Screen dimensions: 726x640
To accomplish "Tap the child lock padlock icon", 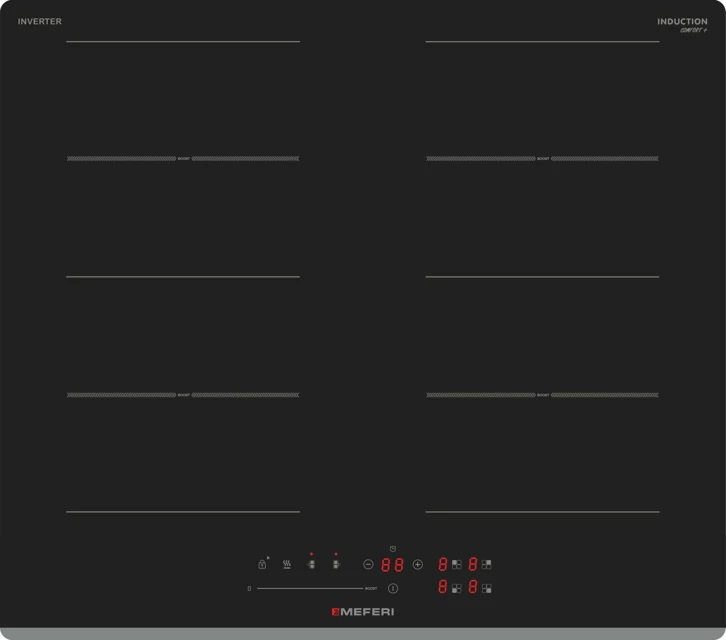I will [x=262, y=564].
